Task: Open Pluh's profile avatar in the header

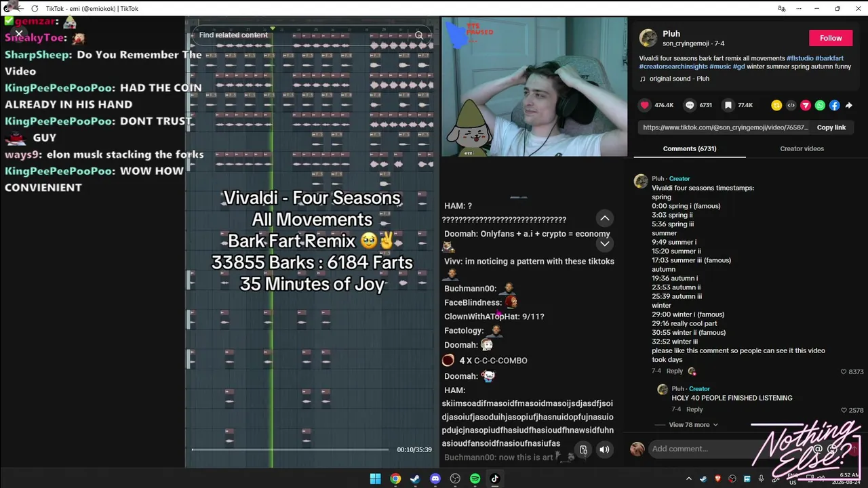Action: pos(648,38)
